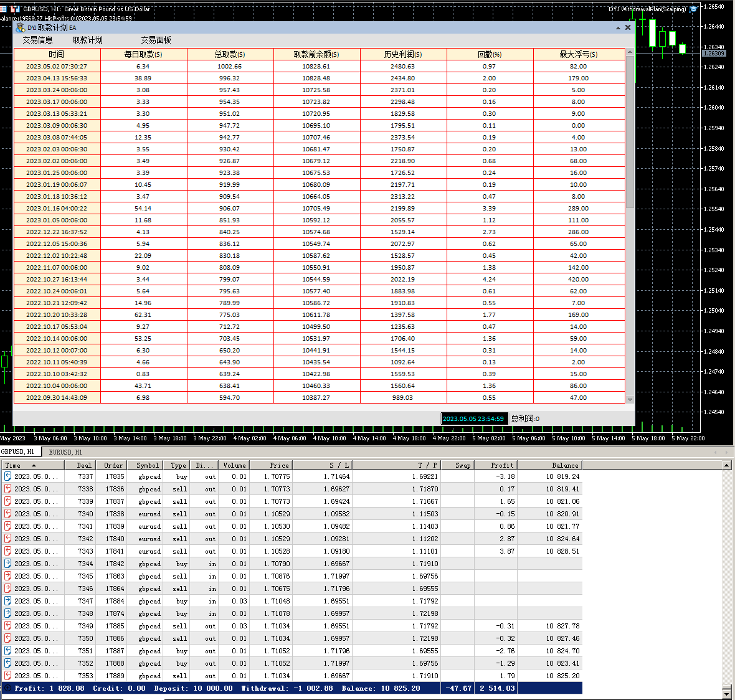Click the sell icon on deal 7349 row
The image size is (735, 700).
(7, 626)
